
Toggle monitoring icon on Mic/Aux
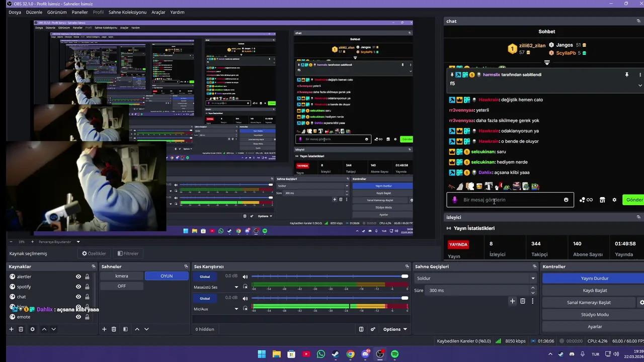point(246,309)
